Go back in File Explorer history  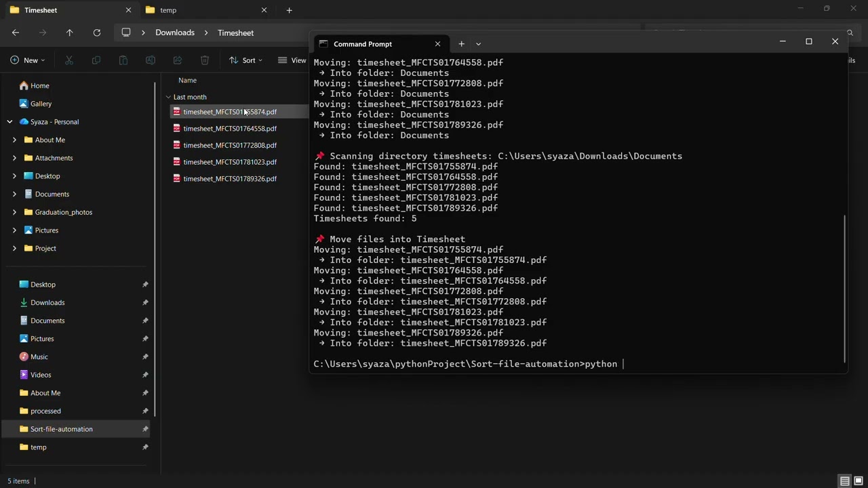click(16, 33)
